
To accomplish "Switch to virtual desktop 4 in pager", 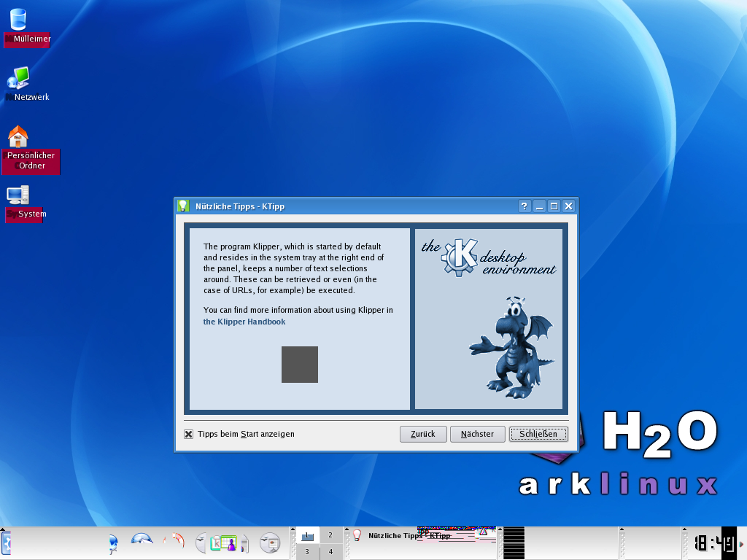I will pos(330,552).
